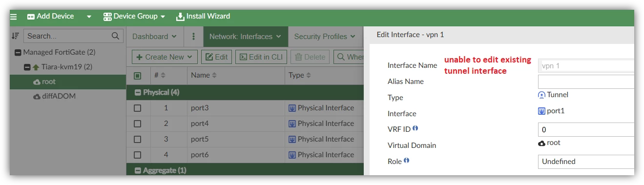Sort by the Name column
This screenshot has width=644, height=185.
pos(204,76)
